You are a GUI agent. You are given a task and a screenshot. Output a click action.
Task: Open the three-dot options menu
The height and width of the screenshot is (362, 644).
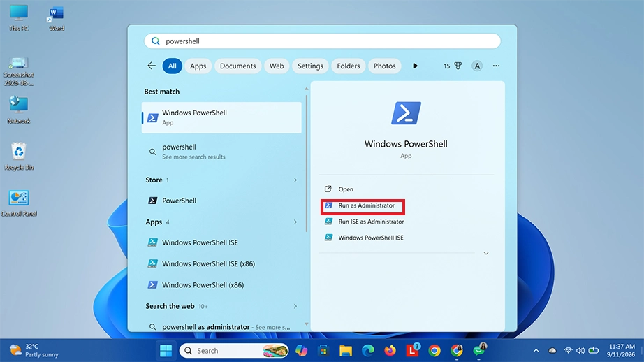click(x=496, y=66)
